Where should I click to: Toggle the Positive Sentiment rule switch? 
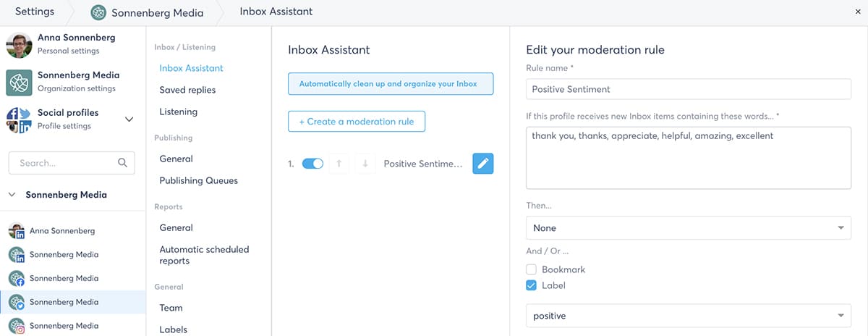tap(312, 164)
